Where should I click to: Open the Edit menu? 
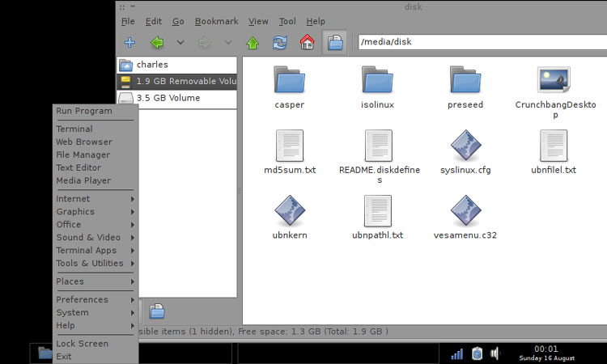pyautogui.click(x=153, y=21)
